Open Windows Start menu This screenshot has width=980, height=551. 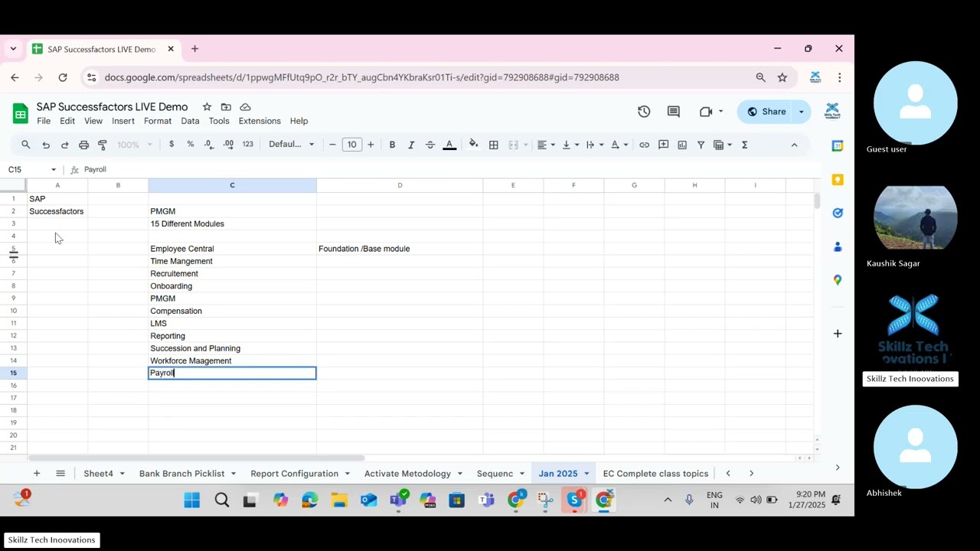[191, 500]
